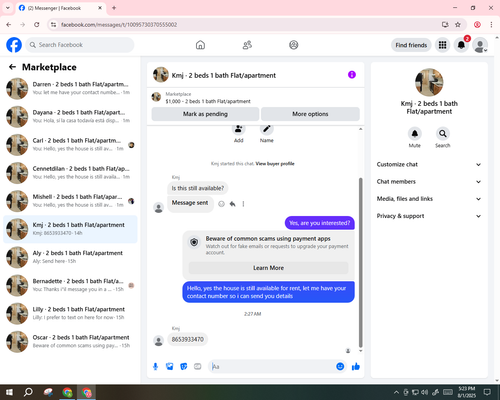Open the Mishell conversation
Viewport: 500px width, 400px height.
[70, 201]
